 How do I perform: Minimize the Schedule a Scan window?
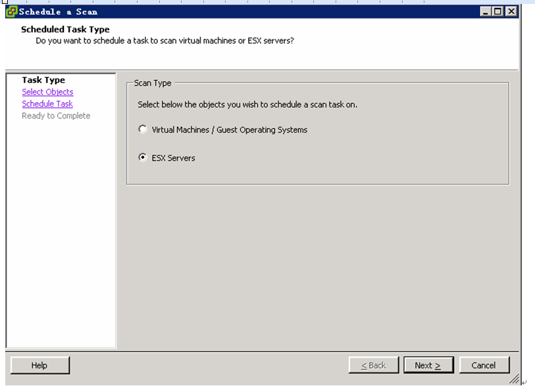point(485,12)
